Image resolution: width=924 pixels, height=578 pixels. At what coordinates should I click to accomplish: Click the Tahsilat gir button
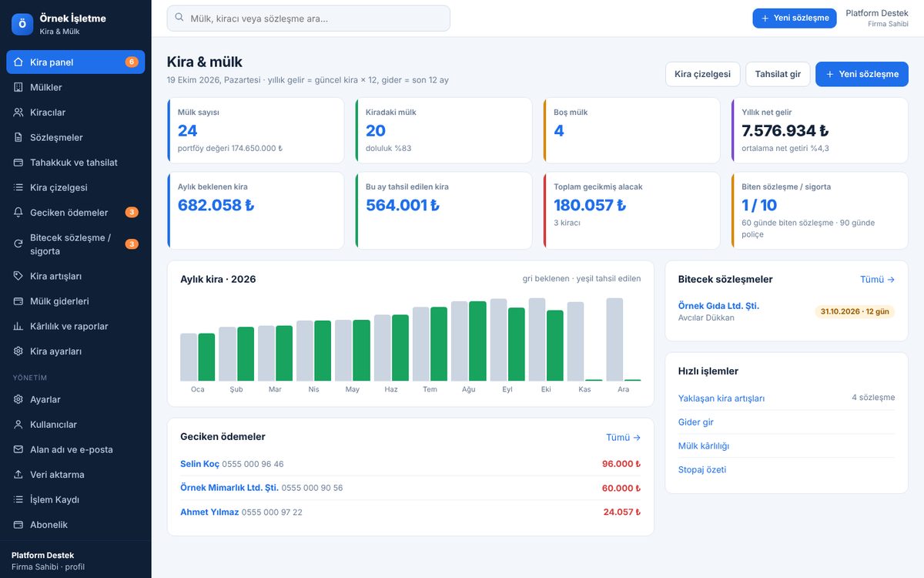778,74
